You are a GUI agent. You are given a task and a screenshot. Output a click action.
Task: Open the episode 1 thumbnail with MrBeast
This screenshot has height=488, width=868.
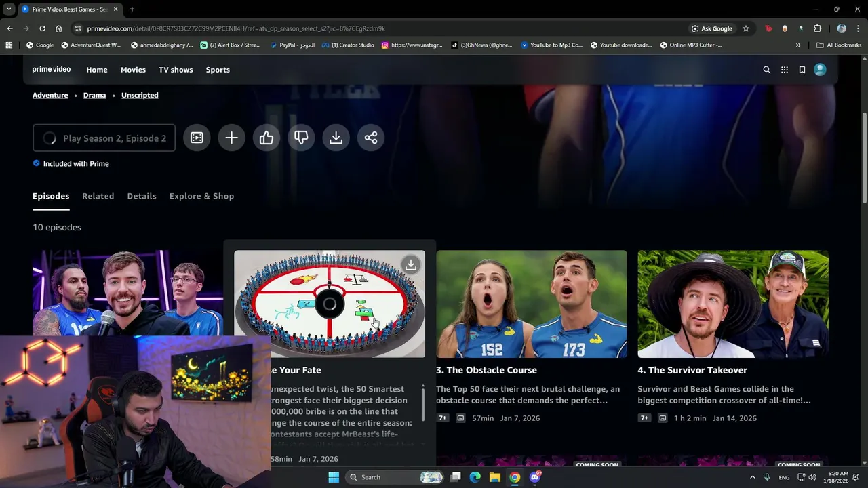point(127,293)
